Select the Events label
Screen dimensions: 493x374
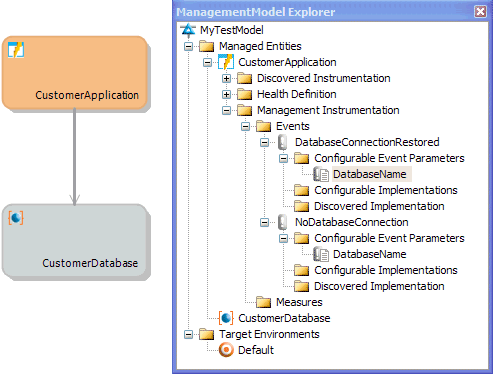[x=293, y=126]
